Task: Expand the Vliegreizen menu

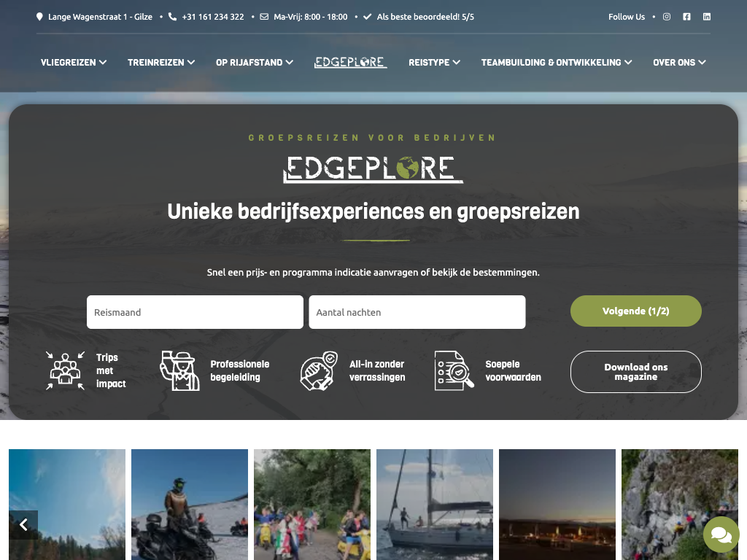Action: pyautogui.click(x=74, y=63)
